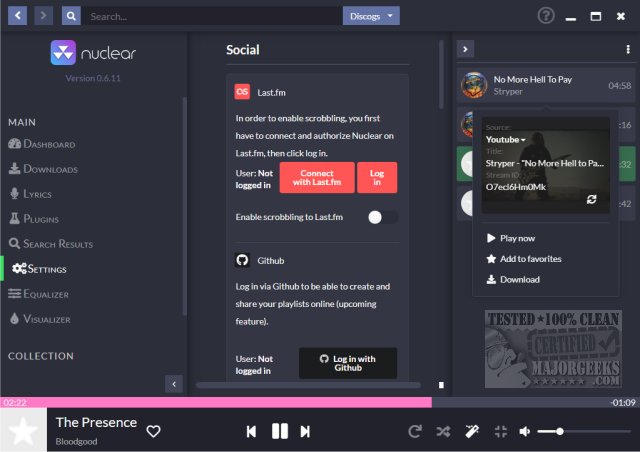Click Log in with Github button
The width and height of the screenshot is (640, 452).
pos(348,363)
